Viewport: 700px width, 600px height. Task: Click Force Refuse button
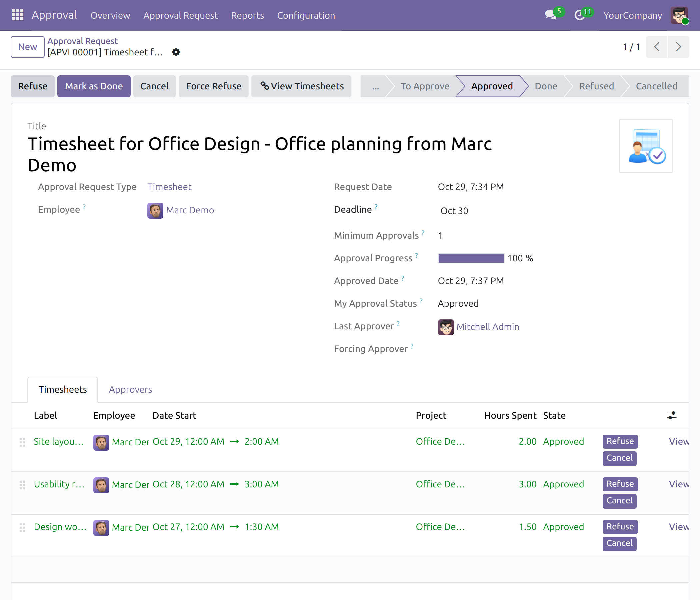214,86
